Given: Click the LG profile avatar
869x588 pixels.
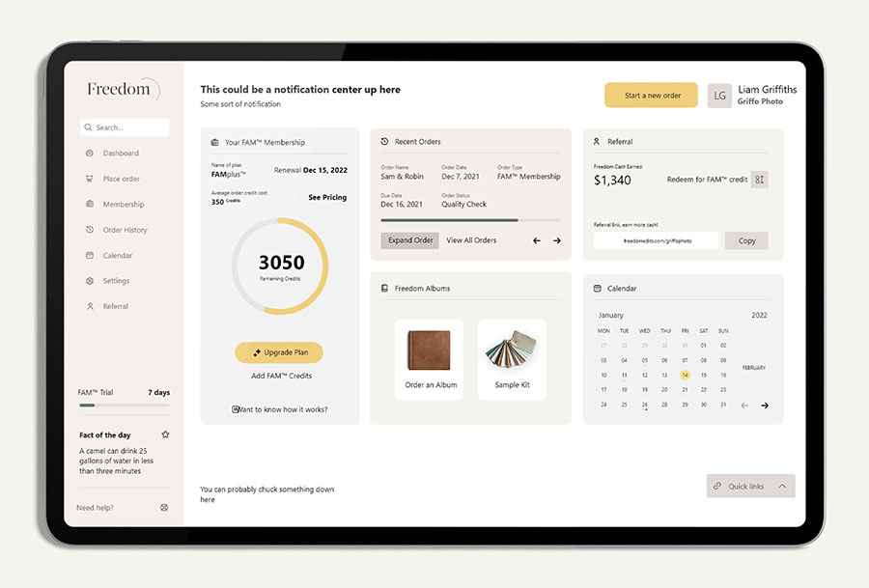Looking at the screenshot, I should point(719,96).
